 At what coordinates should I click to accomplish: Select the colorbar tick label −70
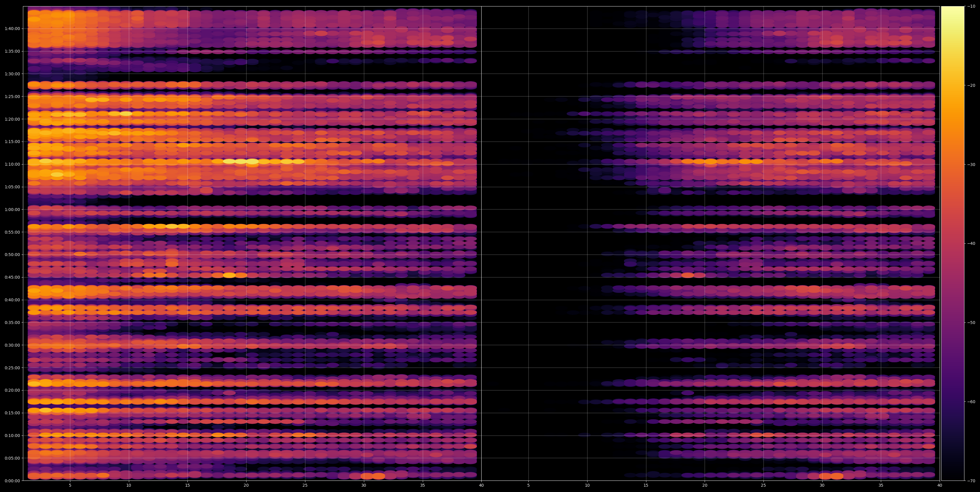(x=971, y=481)
